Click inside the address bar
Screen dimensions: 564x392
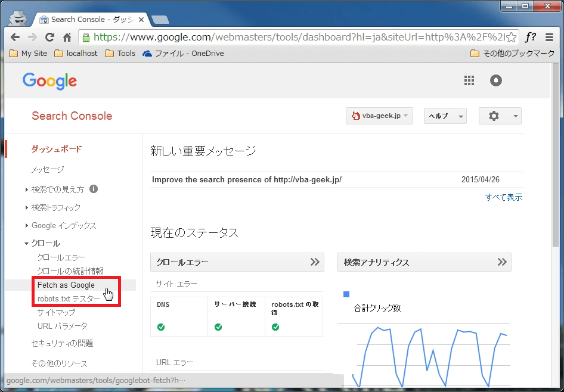(268, 36)
